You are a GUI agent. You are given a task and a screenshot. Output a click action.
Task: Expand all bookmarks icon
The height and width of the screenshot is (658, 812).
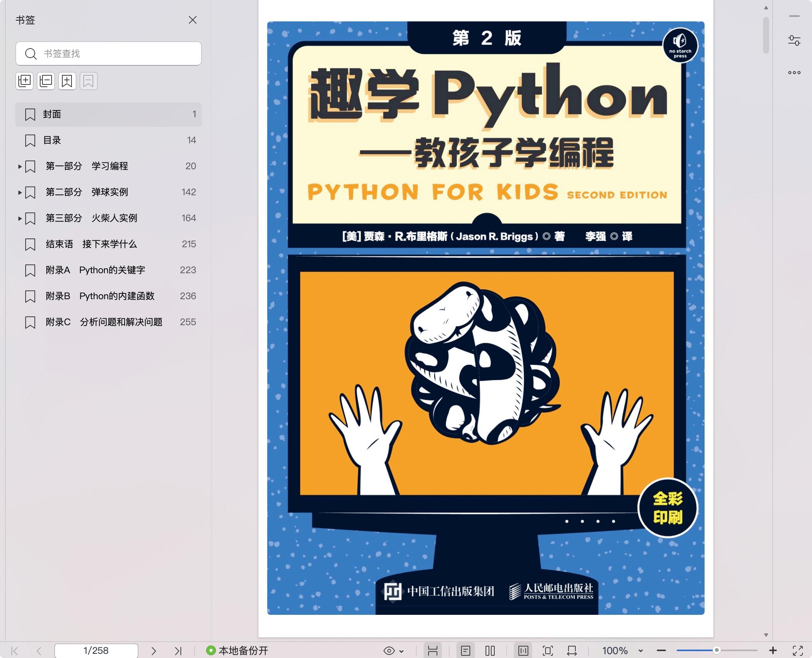pyautogui.click(x=25, y=81)
